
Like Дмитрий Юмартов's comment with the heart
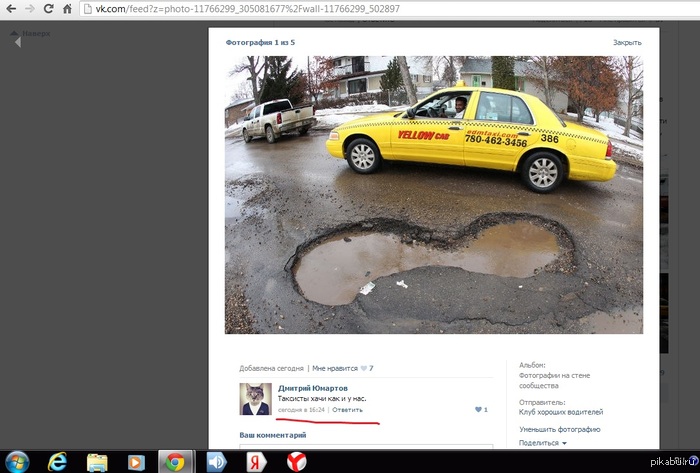(479, 410)
